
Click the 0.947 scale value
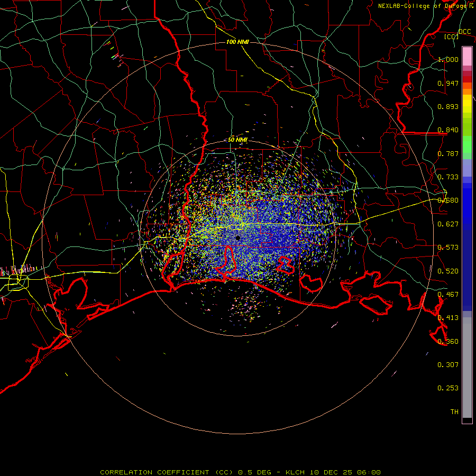pyautogui.click(x=448, y=83)
